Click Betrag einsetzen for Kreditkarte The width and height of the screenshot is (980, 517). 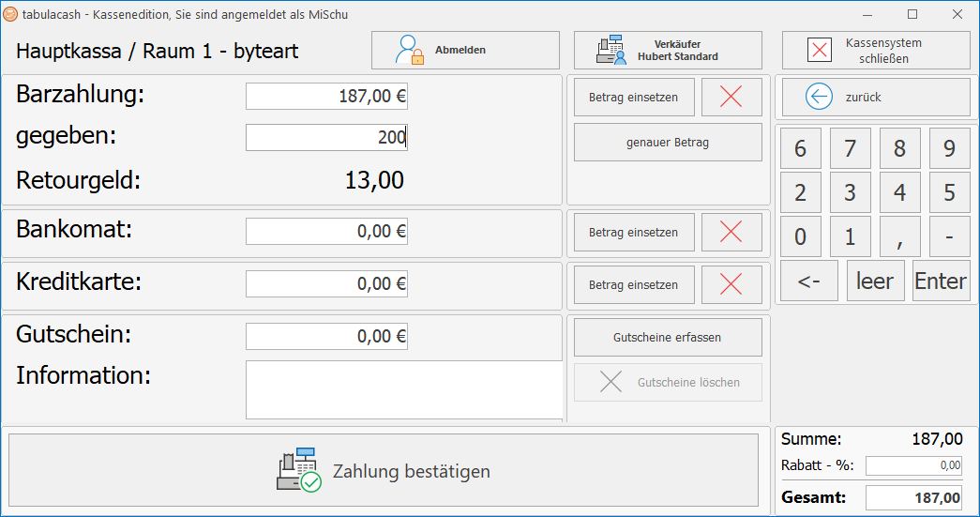634,284
